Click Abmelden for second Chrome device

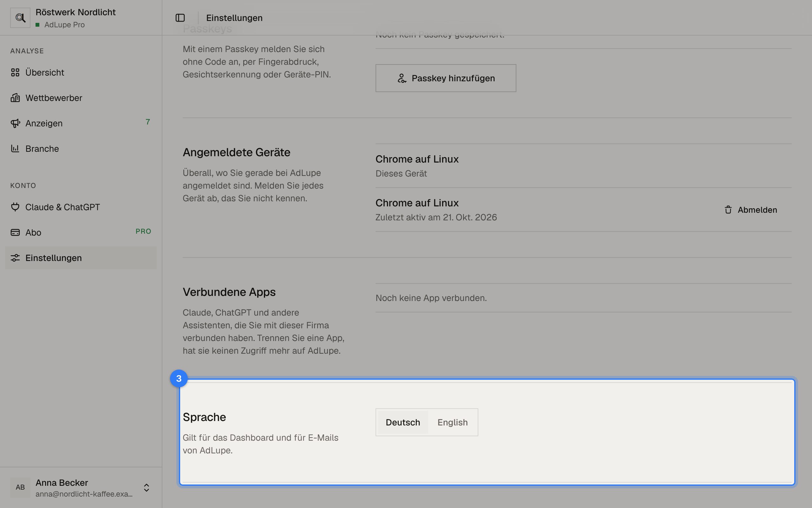click(x=750, y=210)
